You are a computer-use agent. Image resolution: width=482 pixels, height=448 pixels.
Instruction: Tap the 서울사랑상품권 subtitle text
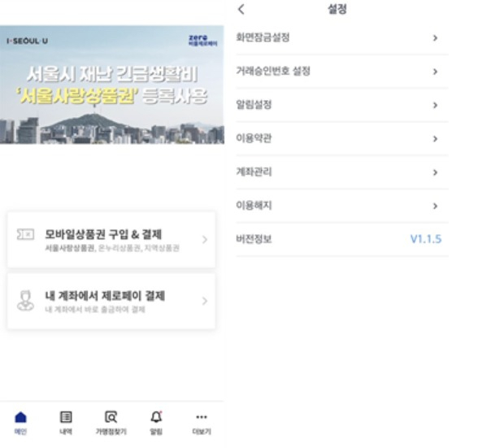[x=70, y=248]
